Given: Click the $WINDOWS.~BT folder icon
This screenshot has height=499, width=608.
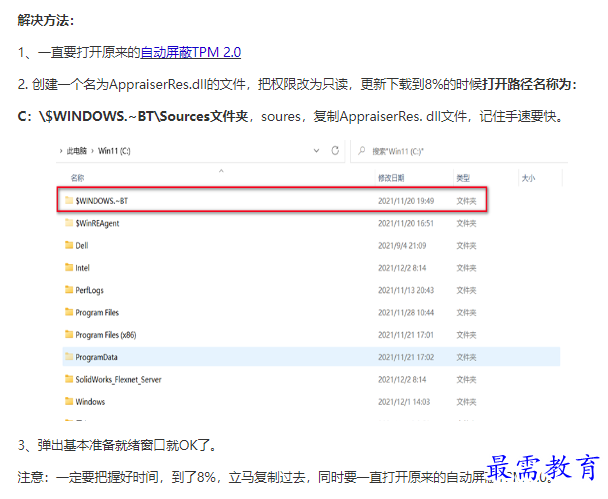Looking at the screenshot, I should coord(69,200).
